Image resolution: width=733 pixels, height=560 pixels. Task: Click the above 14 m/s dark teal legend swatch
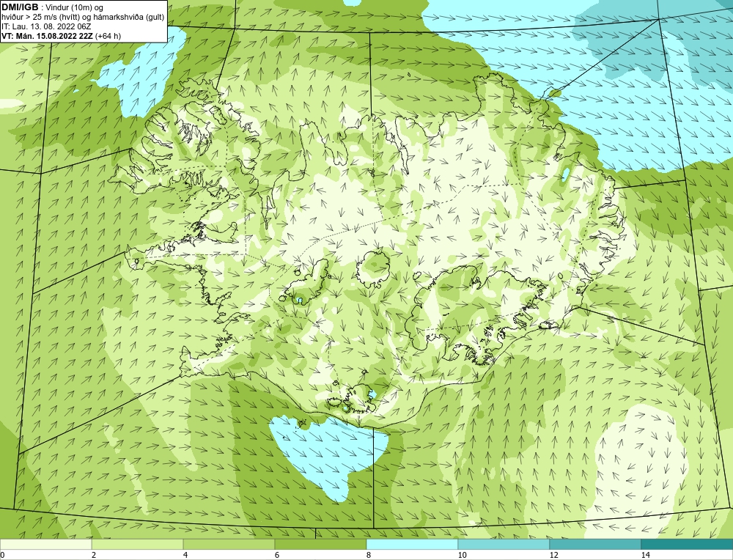point(688,544)
